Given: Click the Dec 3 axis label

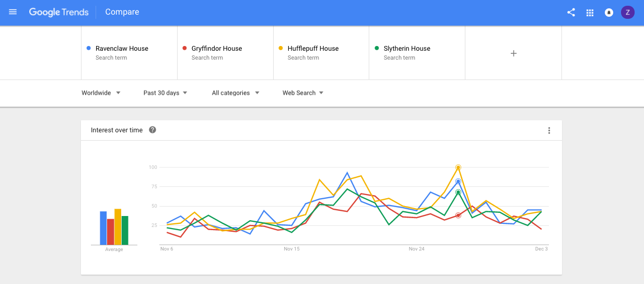Looking at the screenshot, I should (x=541, y=249).
